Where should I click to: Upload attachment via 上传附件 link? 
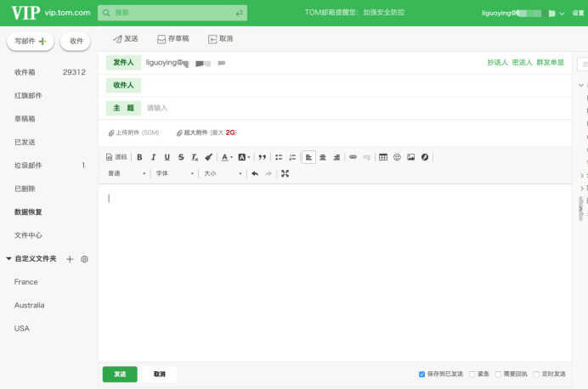134,132
